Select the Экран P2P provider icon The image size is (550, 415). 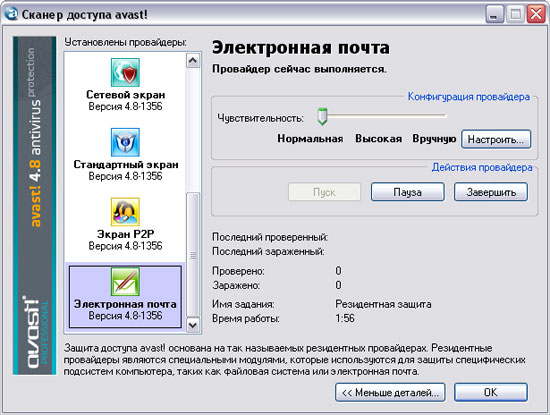[125, 212]
